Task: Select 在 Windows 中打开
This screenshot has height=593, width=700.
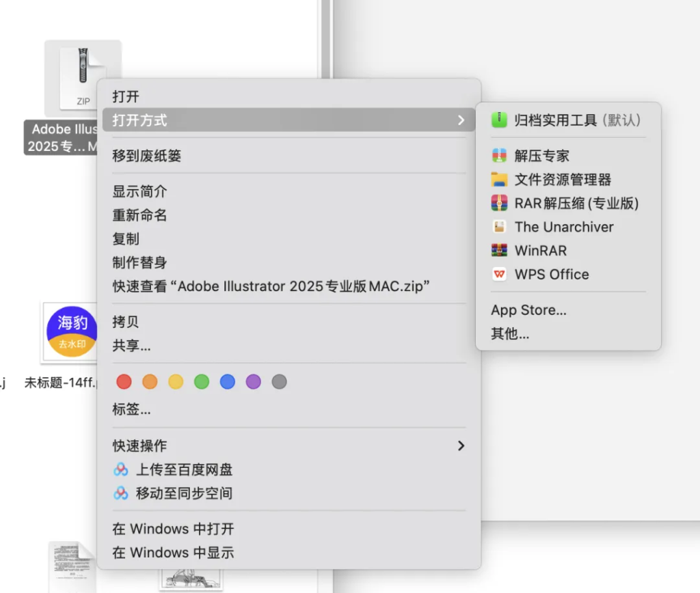Action: [288, 529]
